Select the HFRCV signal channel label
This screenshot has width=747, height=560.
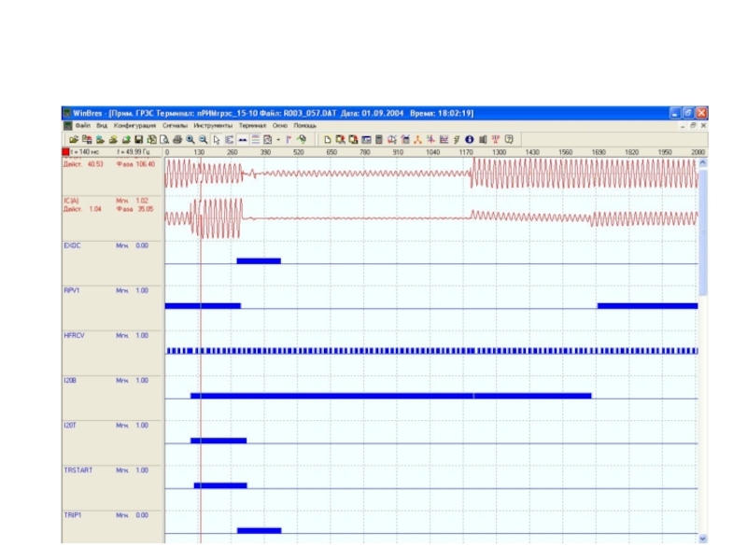click(75, 335)
